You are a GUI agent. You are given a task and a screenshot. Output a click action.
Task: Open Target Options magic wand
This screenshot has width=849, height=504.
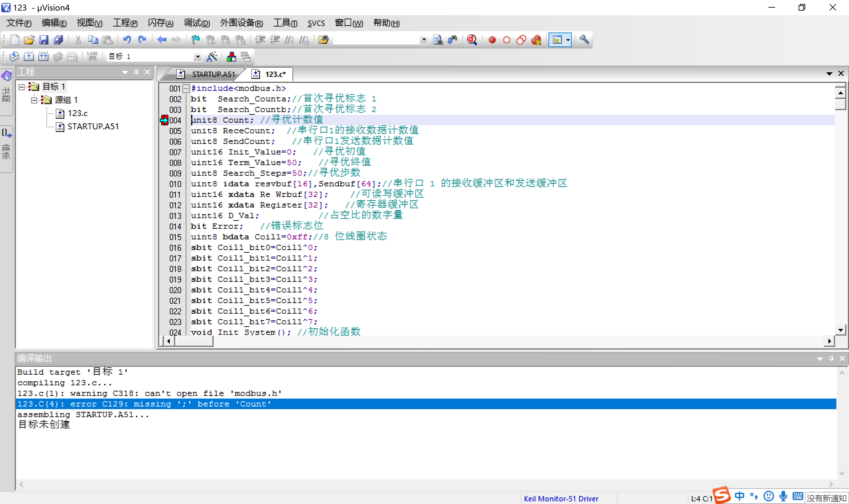click(x=212, y=56)
